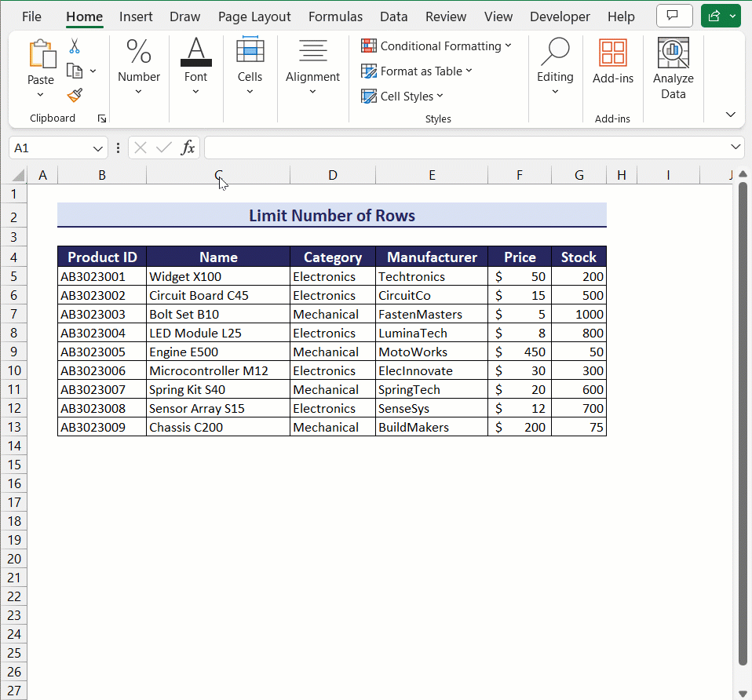Expand Format as Table menu
Viewport: 752px width, 700px height.
(x=469, y=71)
